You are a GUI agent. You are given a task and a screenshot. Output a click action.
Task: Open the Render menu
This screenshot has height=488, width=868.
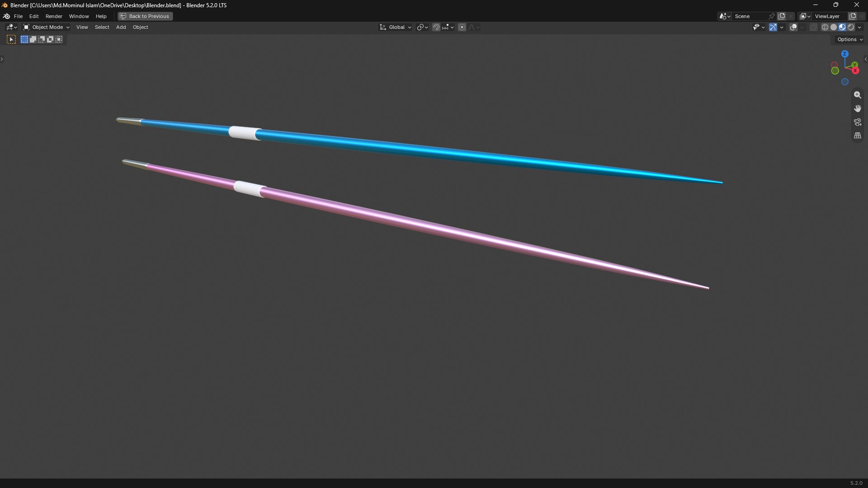pos(54,16)
